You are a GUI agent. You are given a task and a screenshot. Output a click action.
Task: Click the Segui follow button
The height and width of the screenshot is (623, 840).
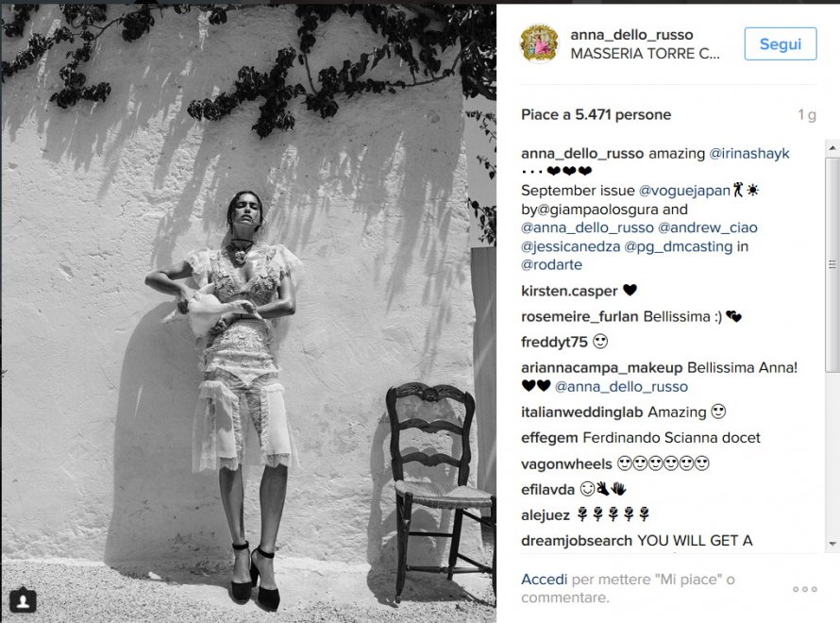coord(781,43)
